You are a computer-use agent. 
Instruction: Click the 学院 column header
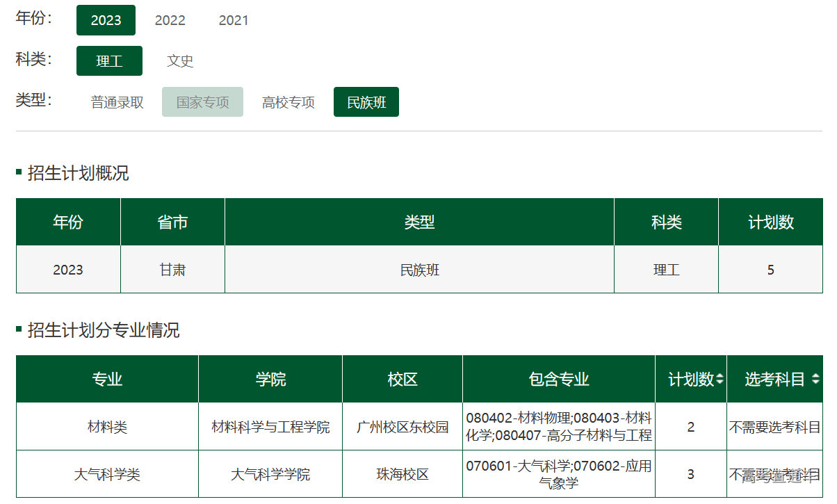click(270, 380)
